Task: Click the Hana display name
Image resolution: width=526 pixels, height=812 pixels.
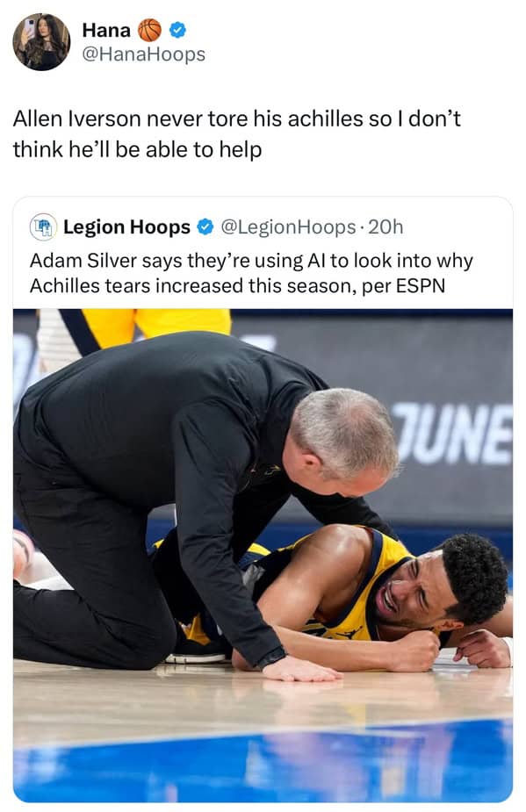Action: click(x=106, y=30)
